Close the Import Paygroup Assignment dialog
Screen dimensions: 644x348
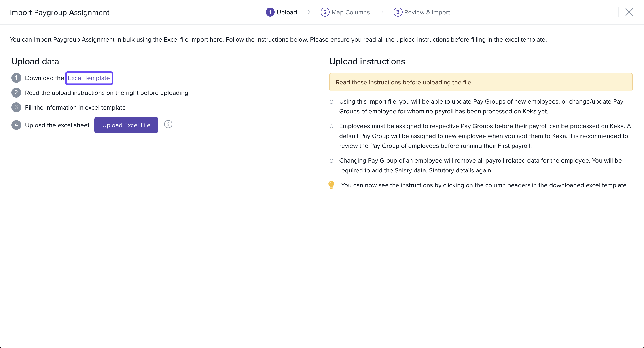click(629, 12)
